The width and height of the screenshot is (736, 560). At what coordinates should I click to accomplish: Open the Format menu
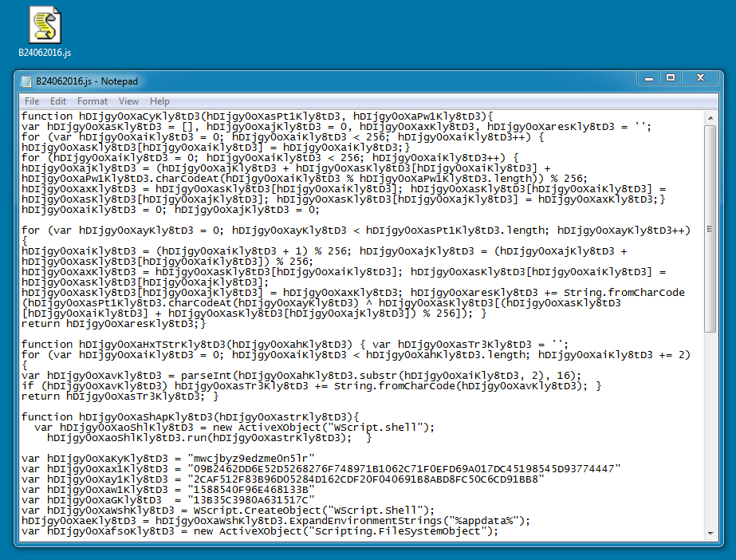click(92, 101)
